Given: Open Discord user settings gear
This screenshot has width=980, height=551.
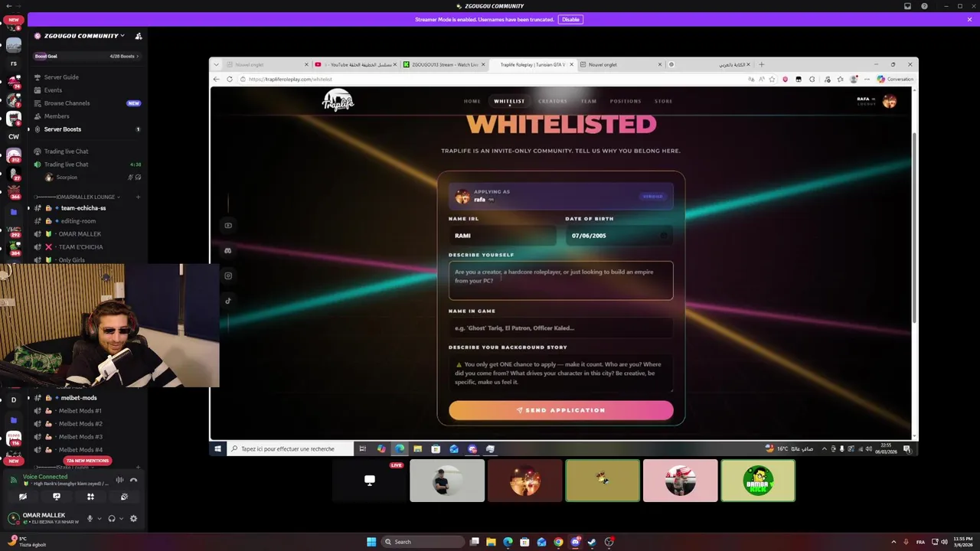Looking at the screenshot, I should pos(133,518).
